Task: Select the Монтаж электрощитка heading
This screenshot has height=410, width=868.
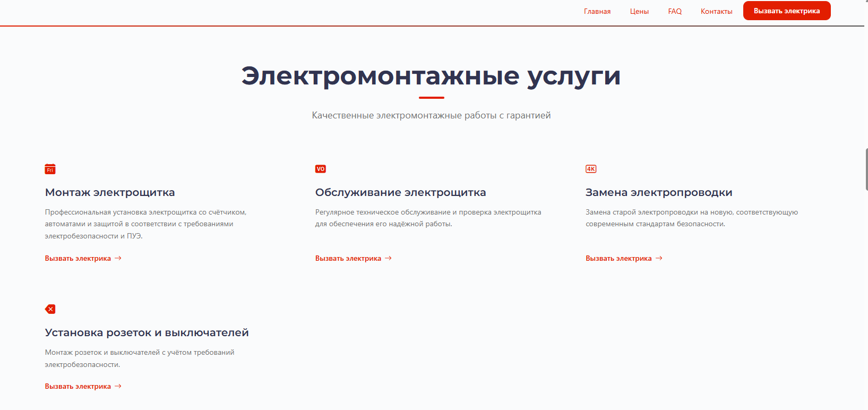Action: [x=110, y=192]
